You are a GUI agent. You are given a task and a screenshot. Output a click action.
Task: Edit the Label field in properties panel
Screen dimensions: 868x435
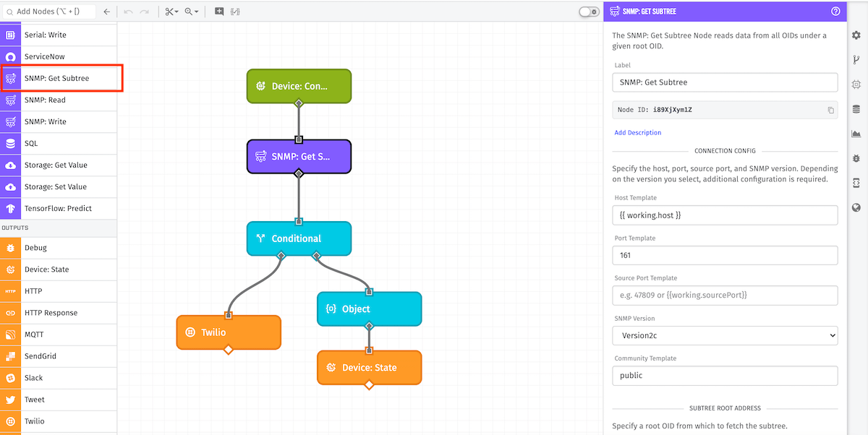(x=725, y=82)
